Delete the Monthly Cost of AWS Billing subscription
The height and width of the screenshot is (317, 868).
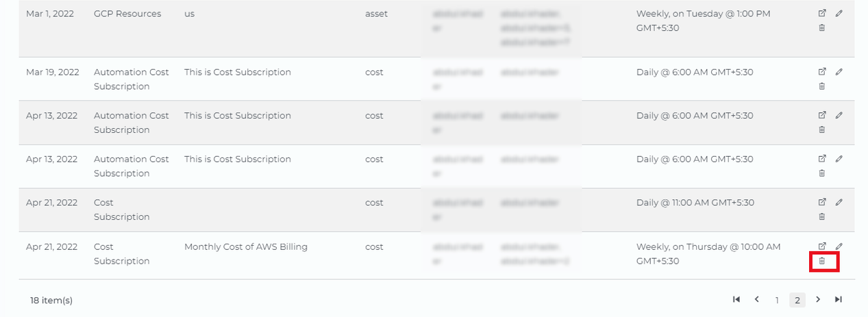pyautogui.click(x=822, y=261)
